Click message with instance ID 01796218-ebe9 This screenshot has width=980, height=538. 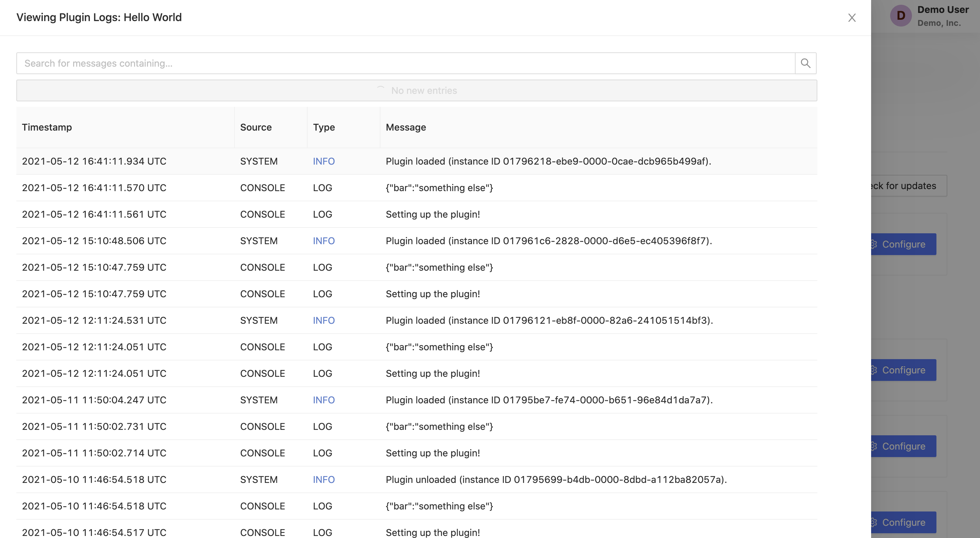(548, 161)
